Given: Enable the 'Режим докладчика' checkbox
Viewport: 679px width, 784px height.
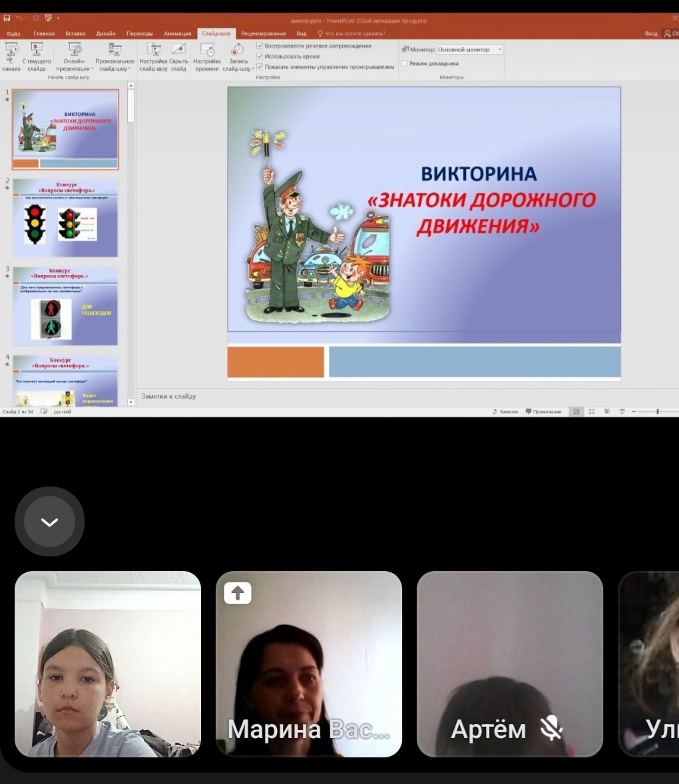Looking at the screenshot, I should click(x=405, y=63).
